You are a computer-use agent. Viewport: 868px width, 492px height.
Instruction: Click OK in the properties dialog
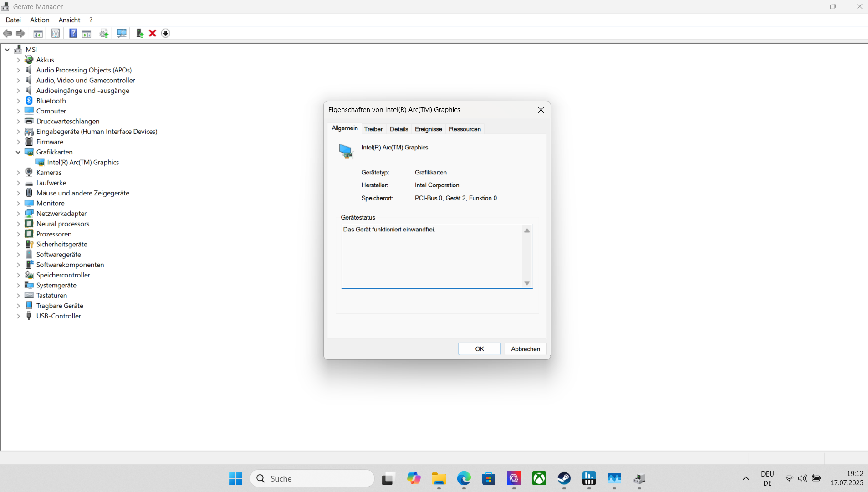tap(480, 349)
